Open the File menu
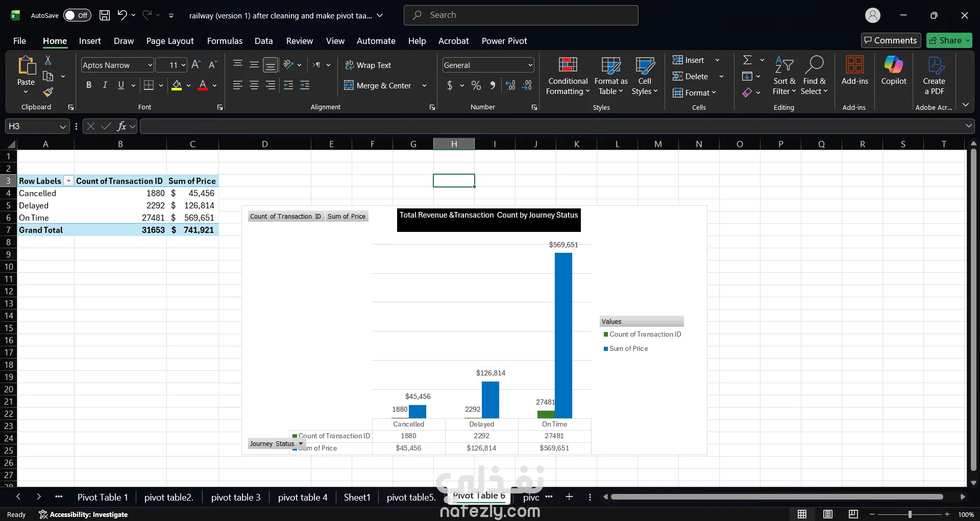This screenshot has height=521, width=980. [x=19, y=41]
